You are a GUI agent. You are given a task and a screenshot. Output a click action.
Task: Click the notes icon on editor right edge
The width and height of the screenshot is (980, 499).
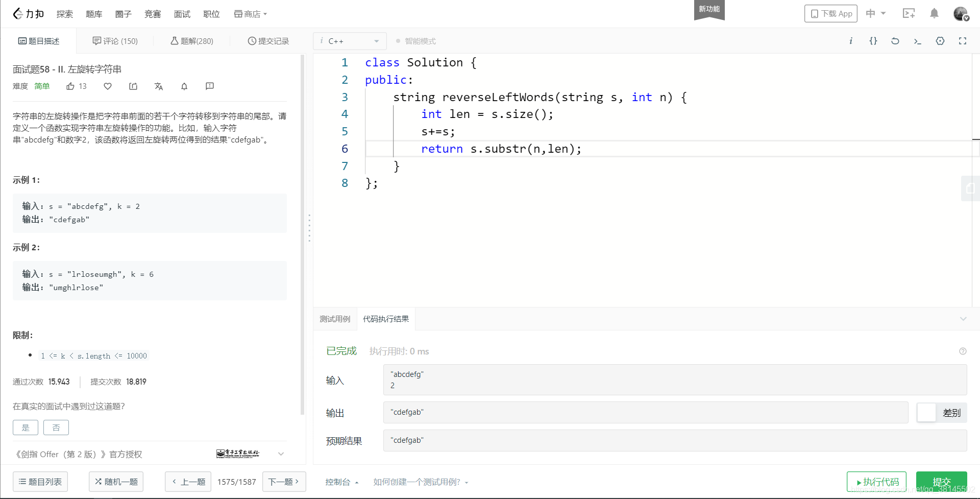970,188
